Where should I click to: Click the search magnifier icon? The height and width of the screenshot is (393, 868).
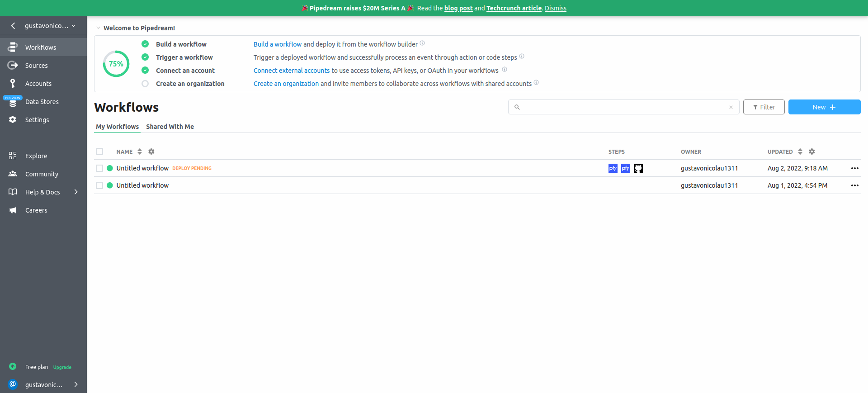517,107
